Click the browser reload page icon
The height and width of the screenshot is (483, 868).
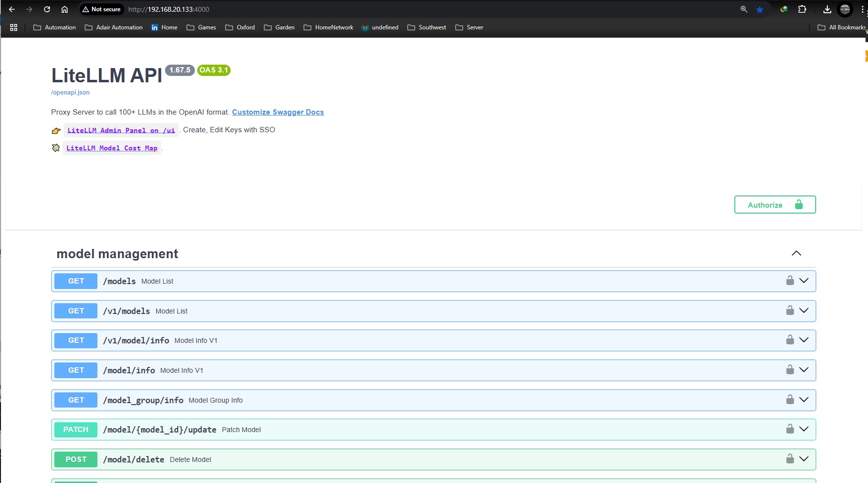[47, 9]
